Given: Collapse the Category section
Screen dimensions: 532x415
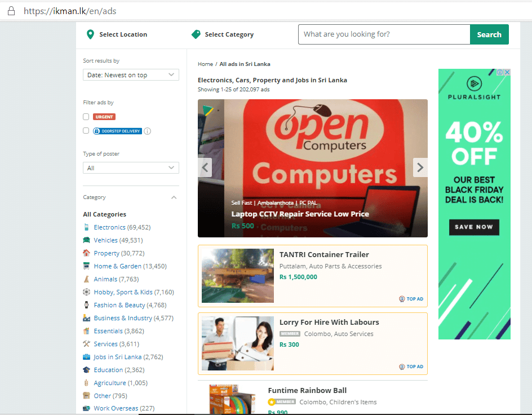Looking at the screenshot, I should [174, 197].
